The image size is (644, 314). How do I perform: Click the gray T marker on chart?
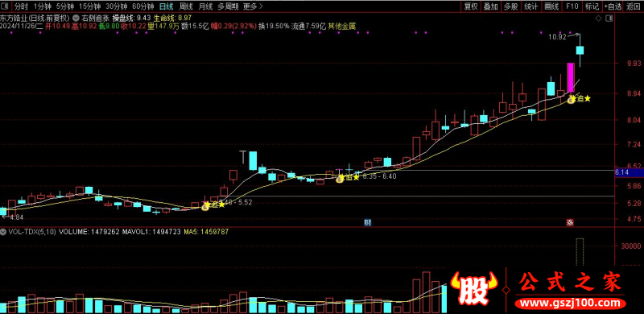point(243,156)
